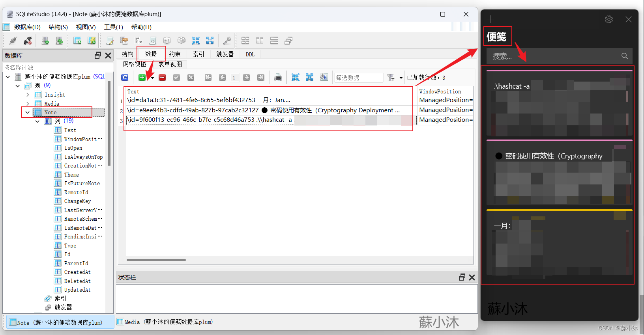This screenshot has width=644, height=335.
Task: Click the a-z collations editor icon
Action: 167,41
